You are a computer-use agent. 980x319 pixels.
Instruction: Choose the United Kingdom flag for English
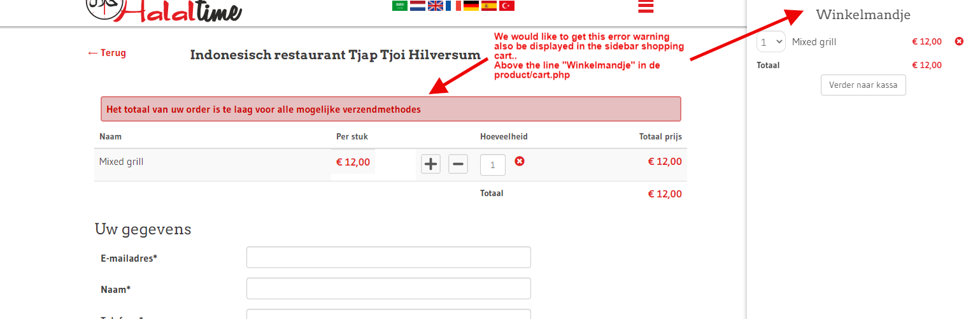coord(436,6)
